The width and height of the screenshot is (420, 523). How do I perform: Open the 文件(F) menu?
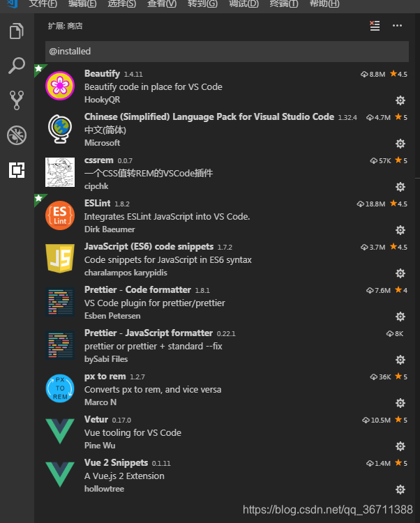point(43,4)
